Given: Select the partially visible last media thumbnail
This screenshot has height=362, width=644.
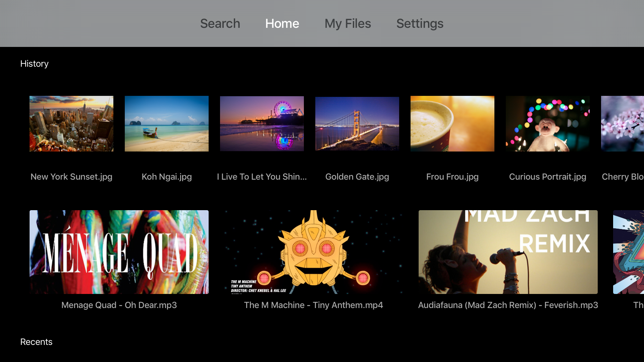Looking at the screenshot, I should 629,252.
